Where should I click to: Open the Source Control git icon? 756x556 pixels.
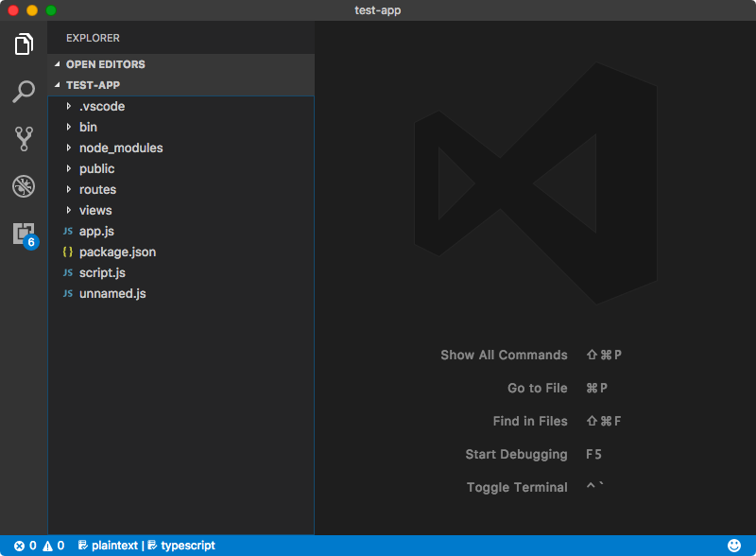click(24, 139)
